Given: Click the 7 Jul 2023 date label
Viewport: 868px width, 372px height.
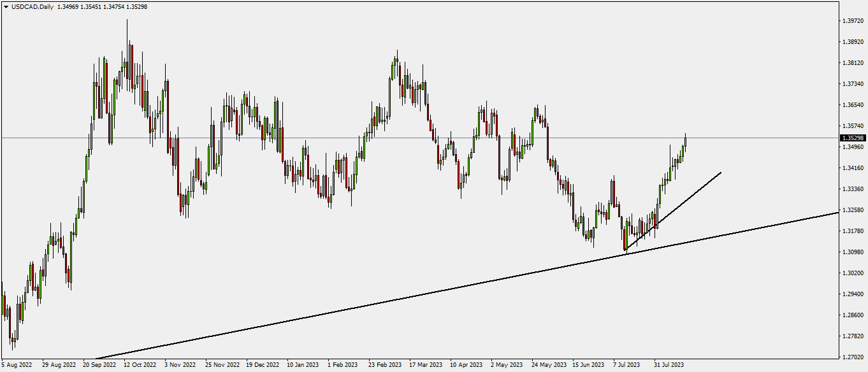Looking at the screenshot, I should tap(627, 366).
